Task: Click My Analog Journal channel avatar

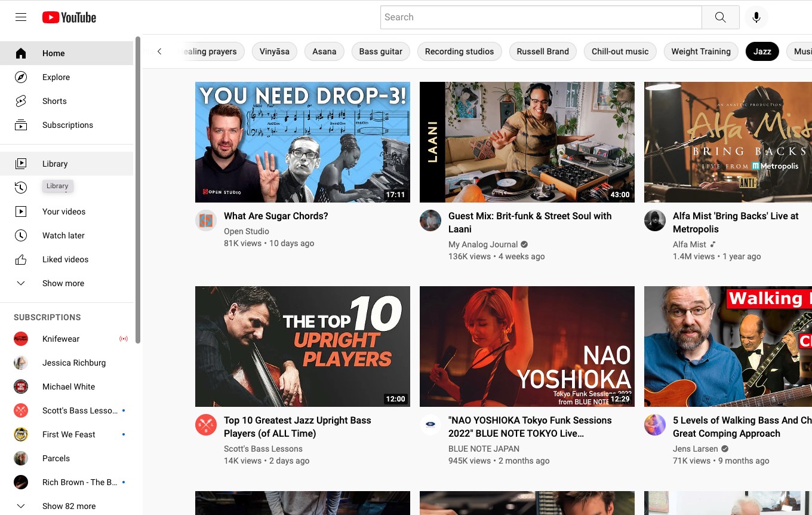Action: click(430, 220)
